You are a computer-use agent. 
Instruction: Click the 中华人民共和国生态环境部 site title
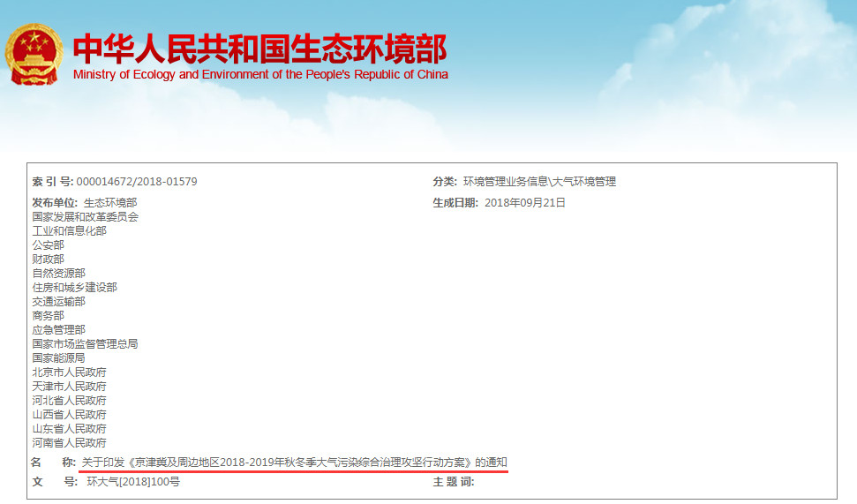[260, 49]
